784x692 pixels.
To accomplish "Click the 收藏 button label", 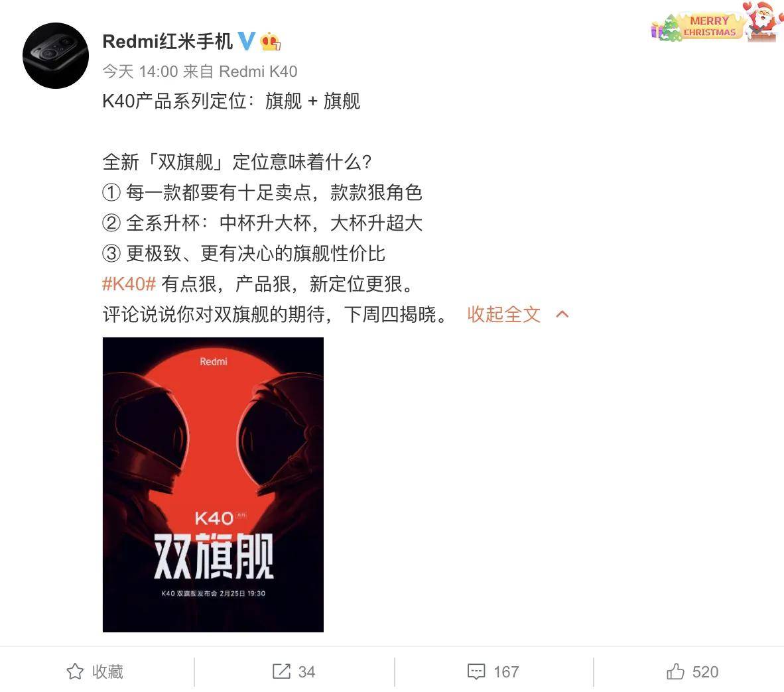I will click(107, 671).
